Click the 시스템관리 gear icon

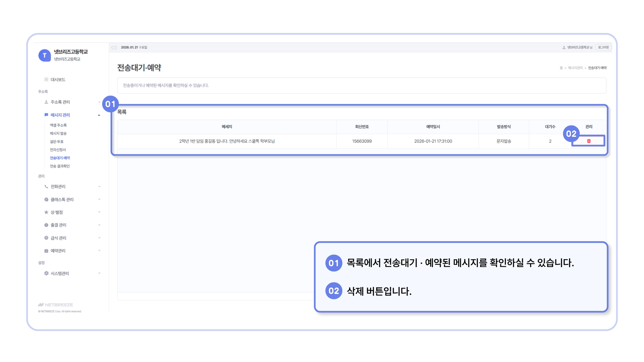click(x=46, y=273)
